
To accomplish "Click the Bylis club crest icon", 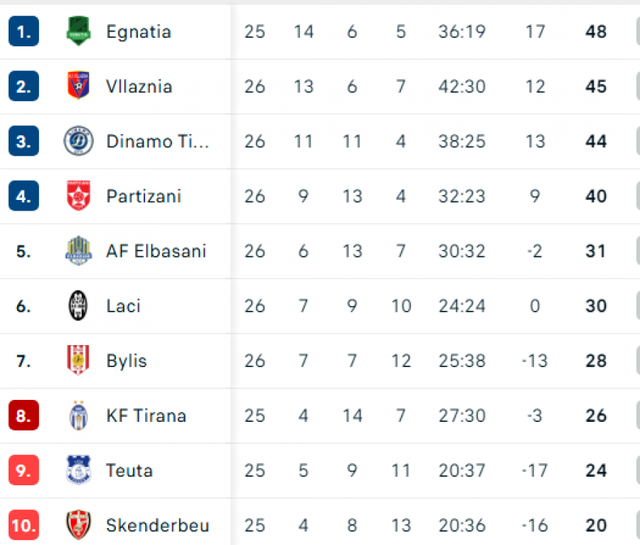I will point(78,361).
